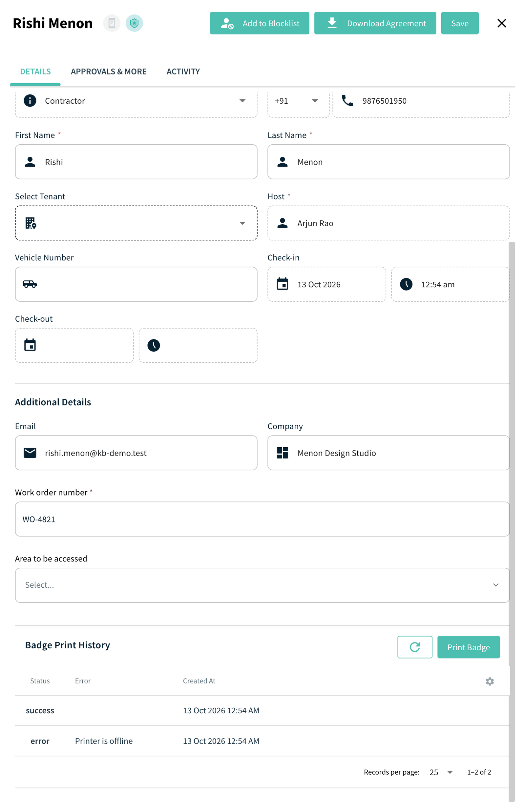Viewport: 525px width, 812px height.
Task: Click the Check-out clock icon
Action: pyautogui.click(x=154, y=345)
